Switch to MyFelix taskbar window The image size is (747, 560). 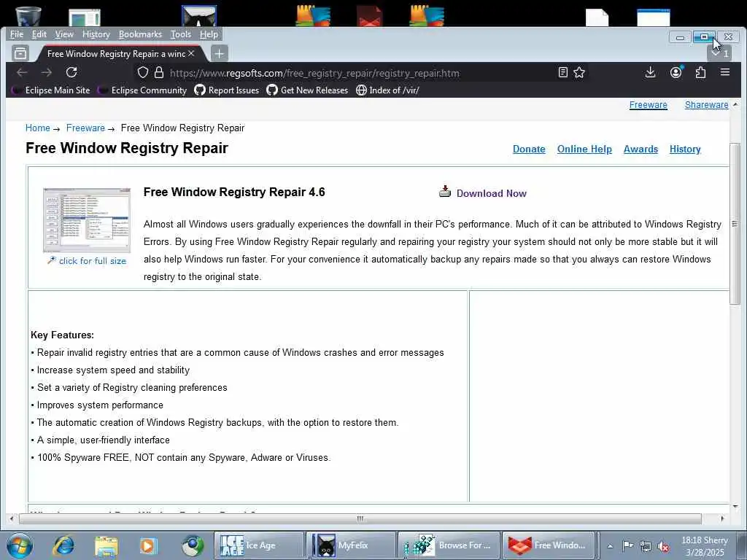coord(351,545)
